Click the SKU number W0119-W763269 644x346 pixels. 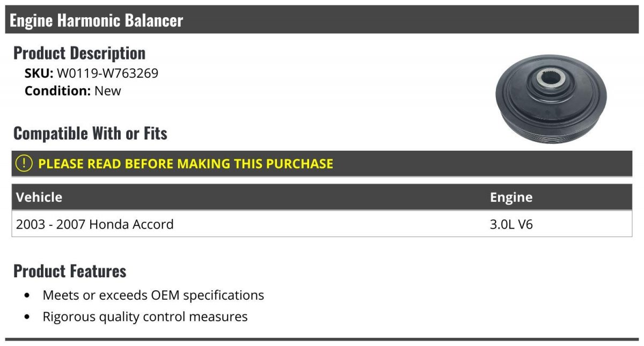(x=107, y=73)
